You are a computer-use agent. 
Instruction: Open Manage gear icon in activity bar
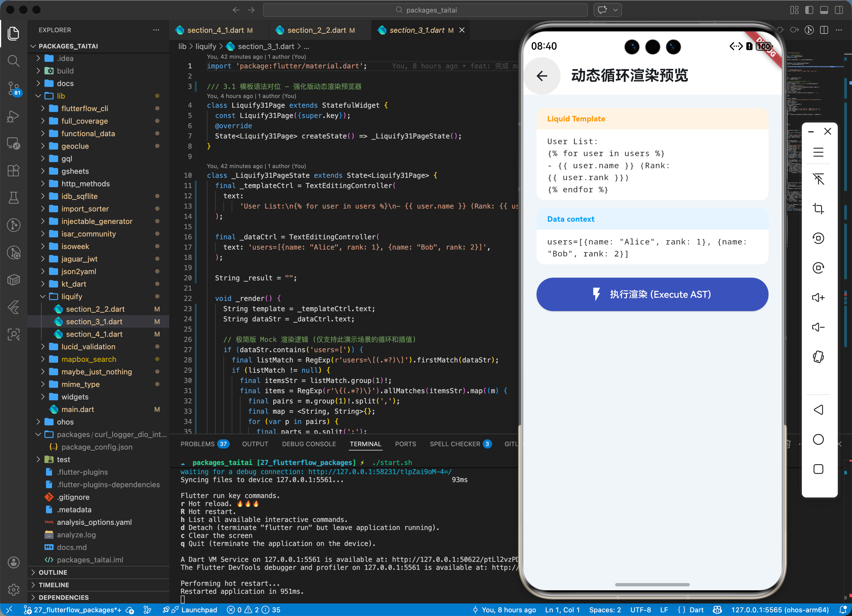click(x=13, y=589)
